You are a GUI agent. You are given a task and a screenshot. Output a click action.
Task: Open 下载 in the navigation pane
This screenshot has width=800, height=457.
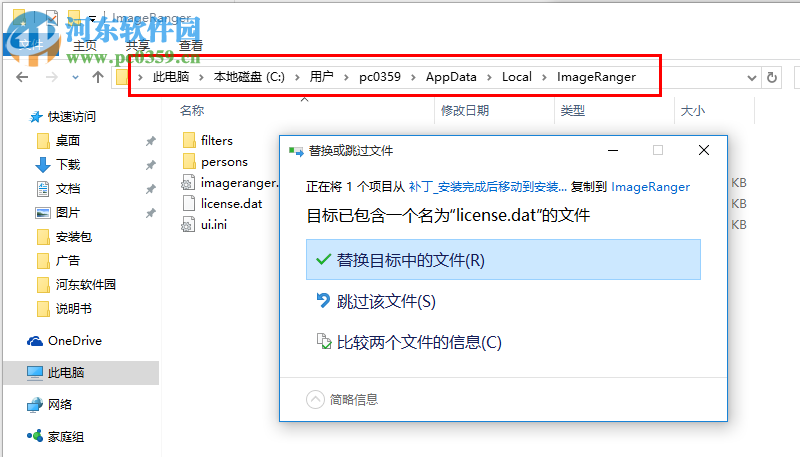(68, 165)
